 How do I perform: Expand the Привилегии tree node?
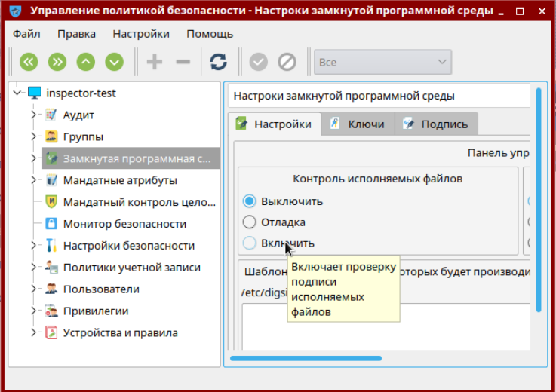pos(33,311)
